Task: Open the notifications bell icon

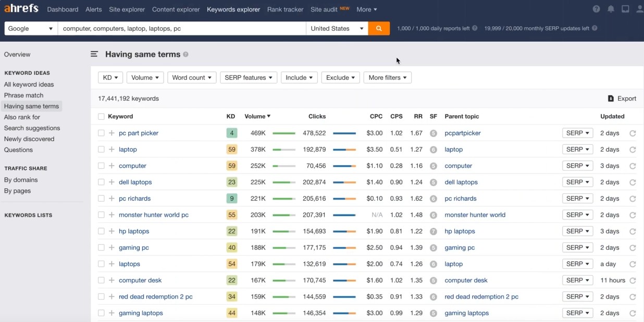Action: pos(611,9)
